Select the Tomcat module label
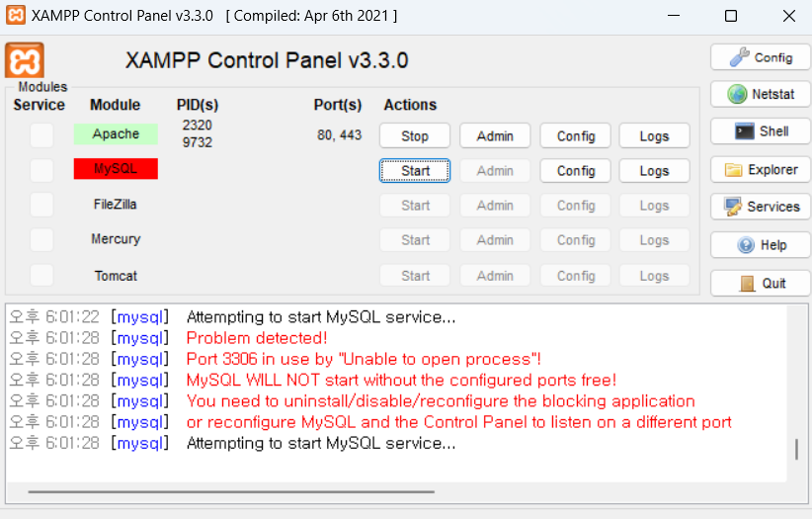 pos(116,275)
